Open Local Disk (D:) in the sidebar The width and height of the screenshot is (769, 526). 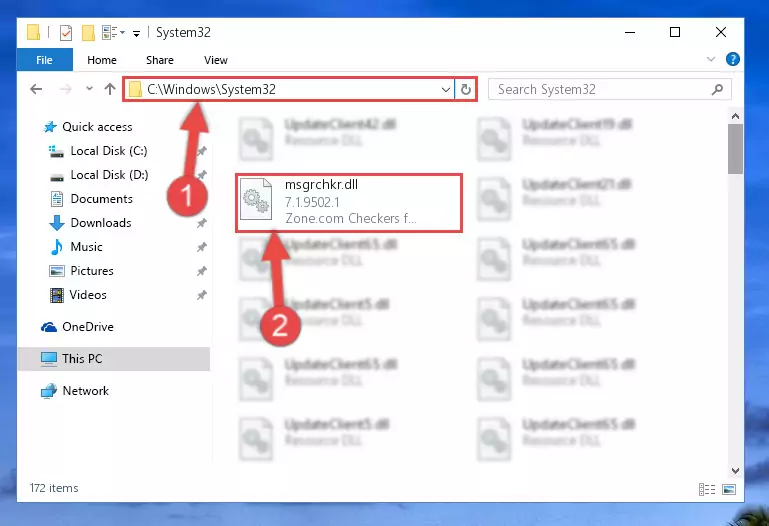[109, 175]
